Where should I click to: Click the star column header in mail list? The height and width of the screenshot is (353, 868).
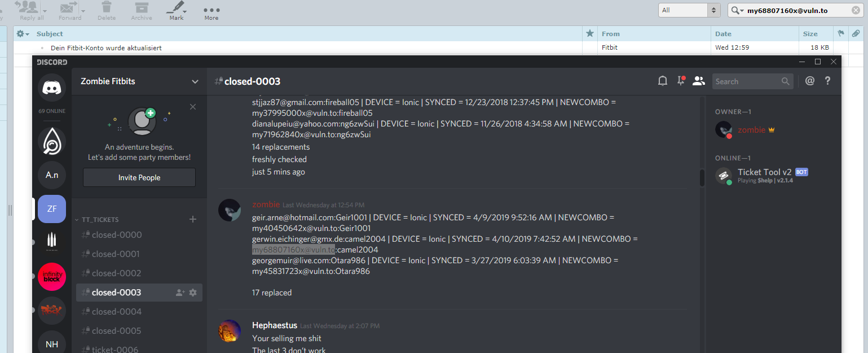pos(590,34)
